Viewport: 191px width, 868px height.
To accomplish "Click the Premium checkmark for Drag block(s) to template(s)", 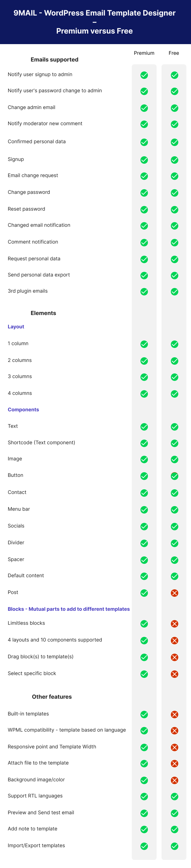I will [x=144, y=657].
